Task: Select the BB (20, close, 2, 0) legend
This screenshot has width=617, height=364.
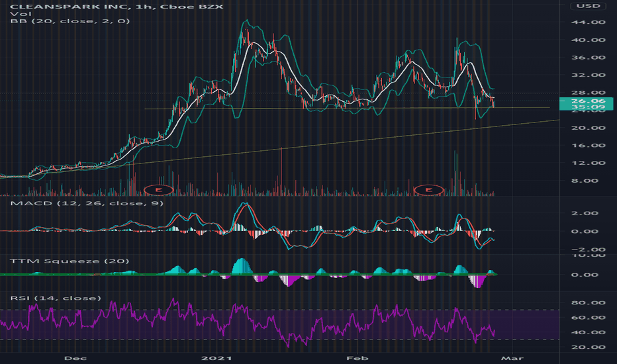Action: click(70, 21)
